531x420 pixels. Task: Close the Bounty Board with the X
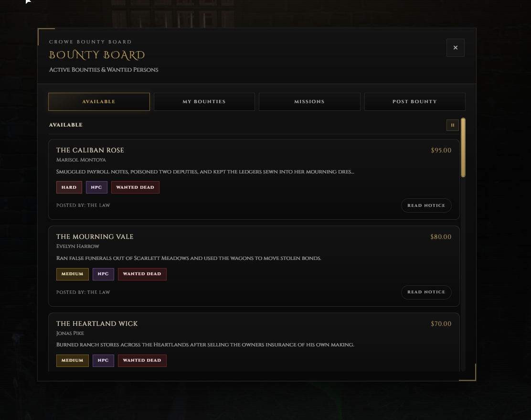(456, 48)
